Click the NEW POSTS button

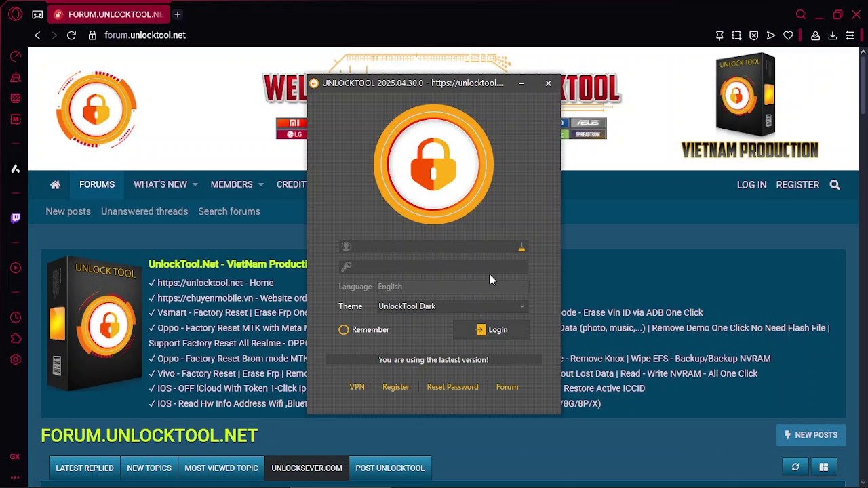811,435
